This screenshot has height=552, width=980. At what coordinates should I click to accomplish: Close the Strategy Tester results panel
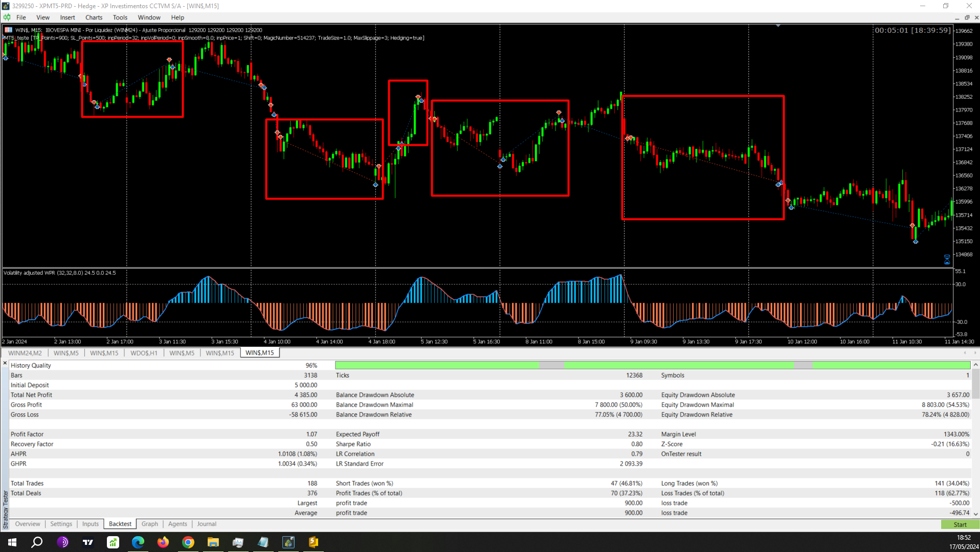click(5, 362)
